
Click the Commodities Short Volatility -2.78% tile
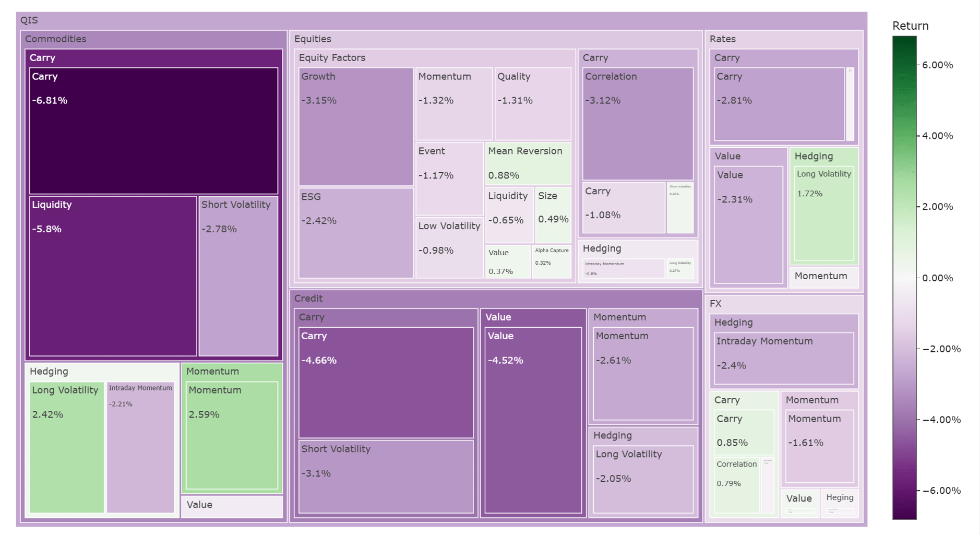pyautogui.click(x=238, y=276)
